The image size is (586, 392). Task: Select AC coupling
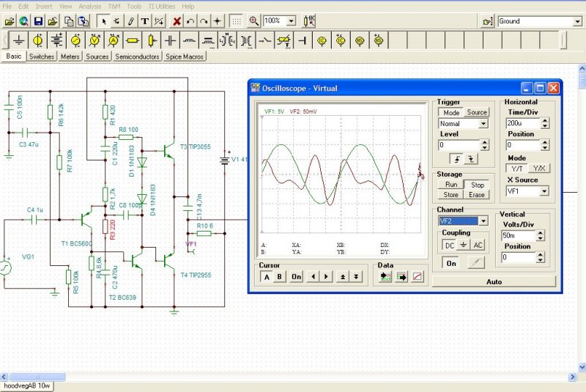(x=478, y=245)
